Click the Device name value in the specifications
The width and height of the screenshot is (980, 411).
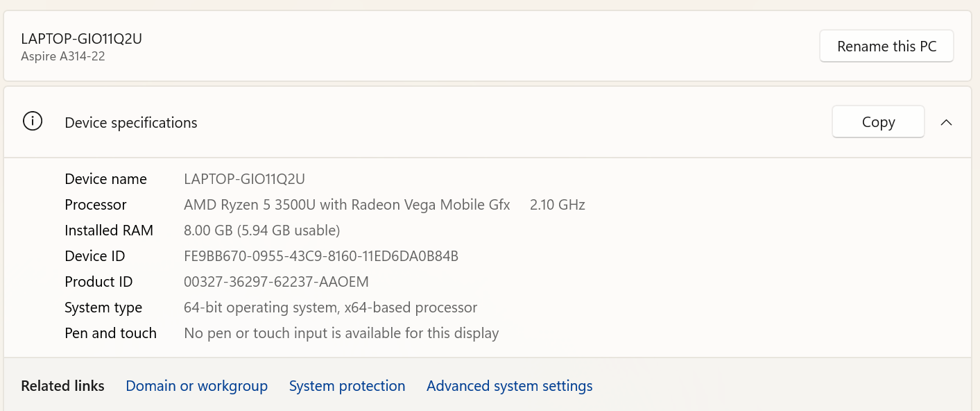pyautogui.click(x=244, y=179)
